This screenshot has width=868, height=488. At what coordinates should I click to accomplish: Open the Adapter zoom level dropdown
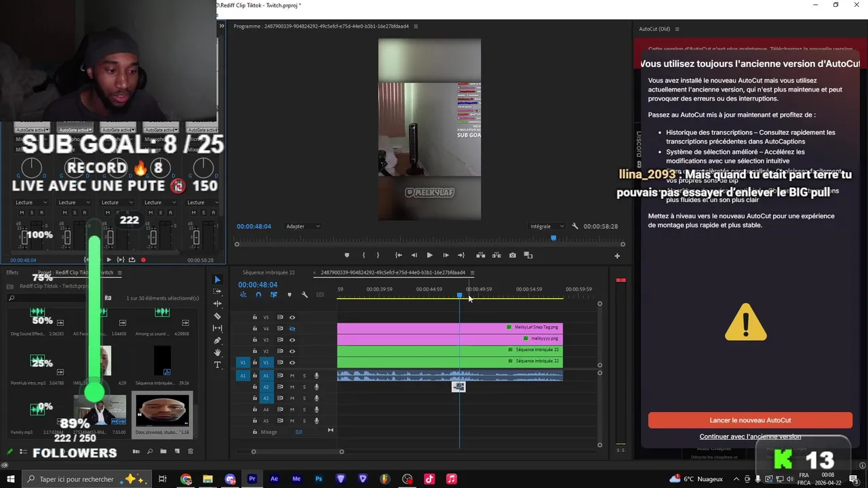coord(303,226)
